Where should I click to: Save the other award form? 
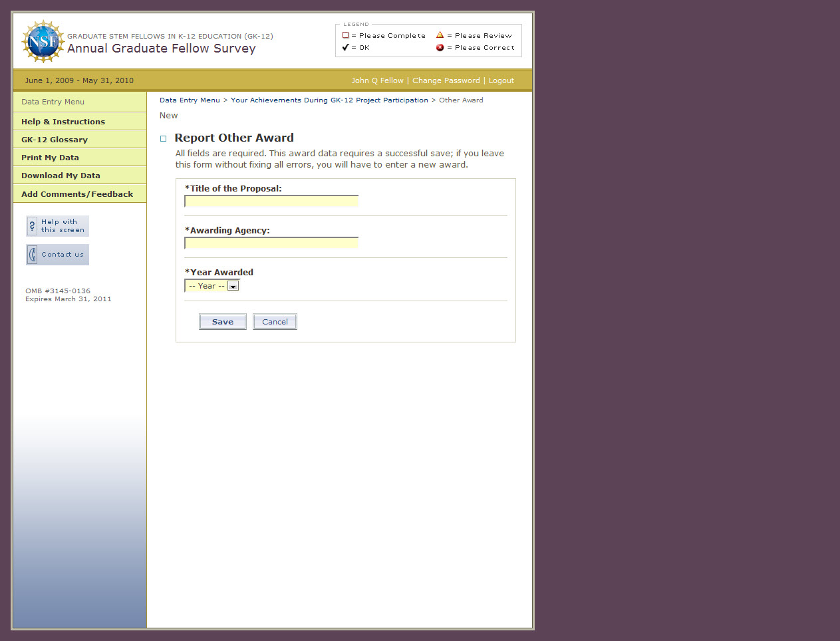(223, 322)
